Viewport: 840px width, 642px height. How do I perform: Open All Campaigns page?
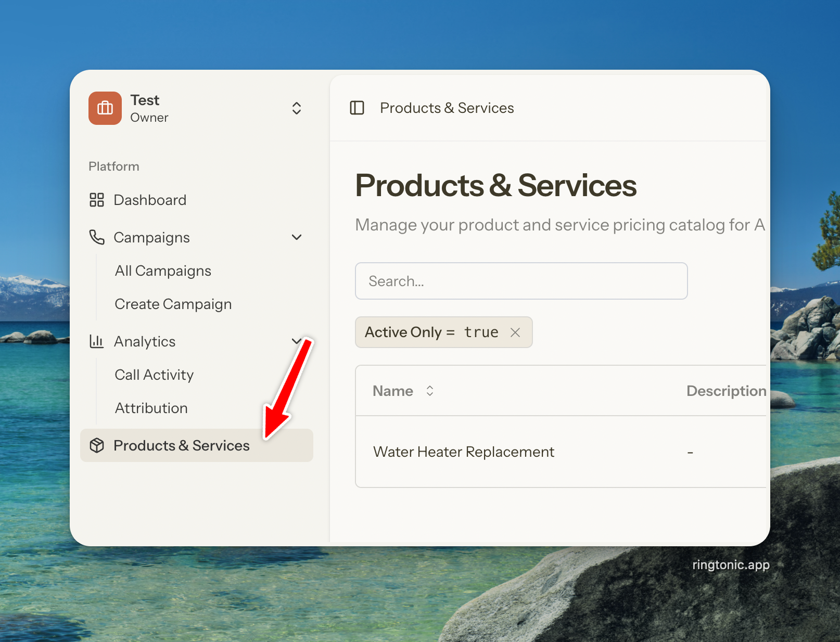163,271
